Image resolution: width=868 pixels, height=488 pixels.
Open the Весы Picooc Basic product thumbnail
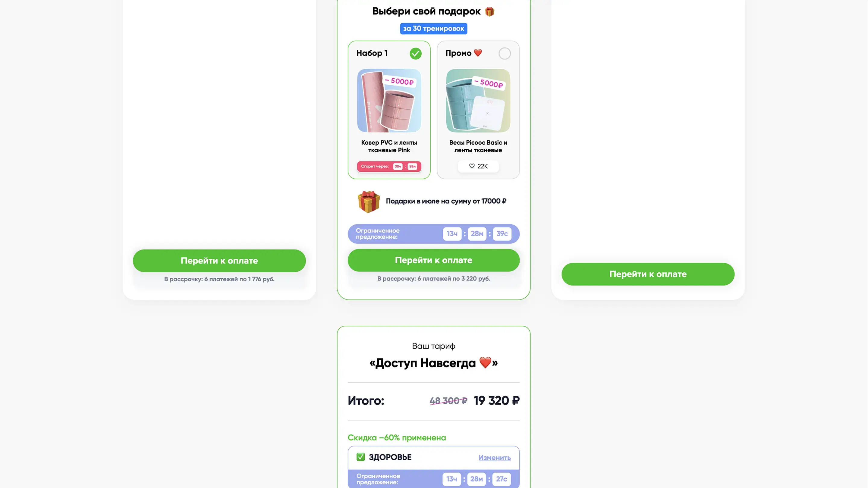click(478, 100)
